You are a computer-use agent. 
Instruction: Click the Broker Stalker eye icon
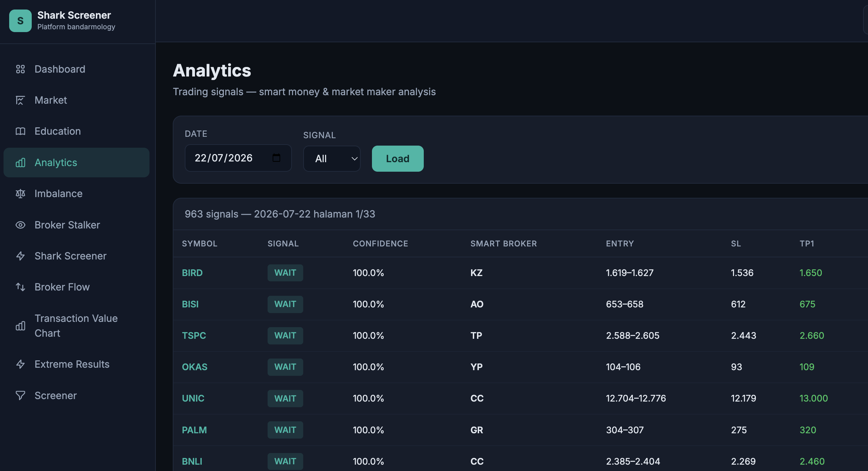pyautogui.click(x=20, y=225)
